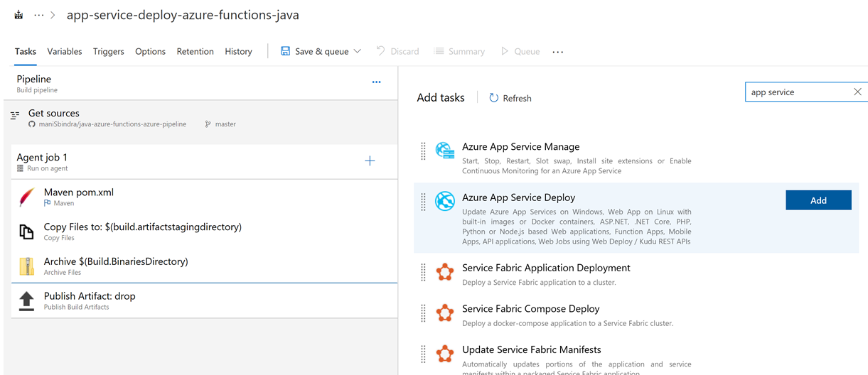Select the Publish Artifact: drop task
The image size is (868, 375).
pyautogui.click(x=204, y=300)
